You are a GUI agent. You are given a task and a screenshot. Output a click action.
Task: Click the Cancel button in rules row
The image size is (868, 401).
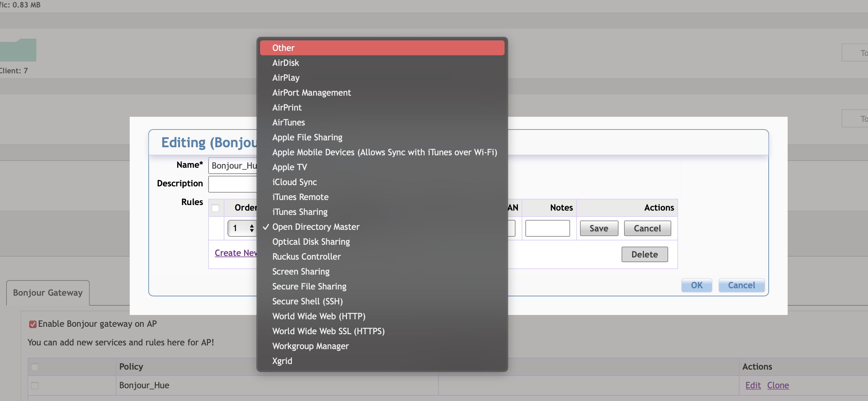coord(647,228)
